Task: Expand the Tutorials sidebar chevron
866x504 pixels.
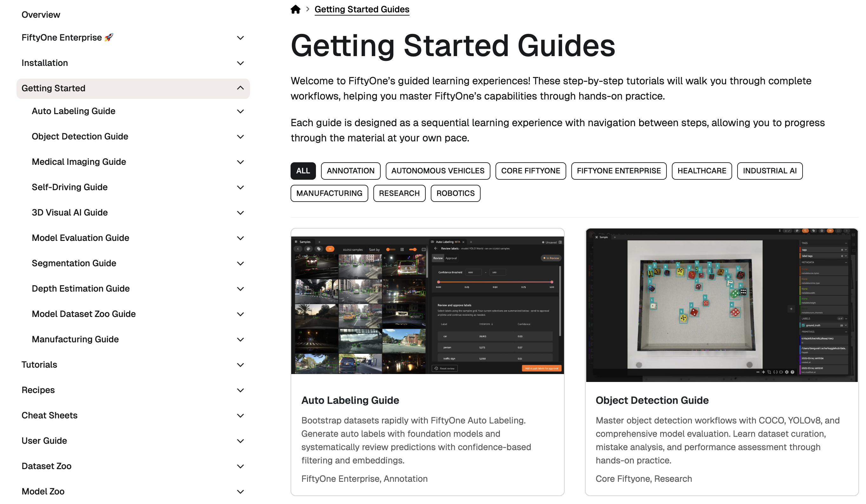Action: pos(240,365)
